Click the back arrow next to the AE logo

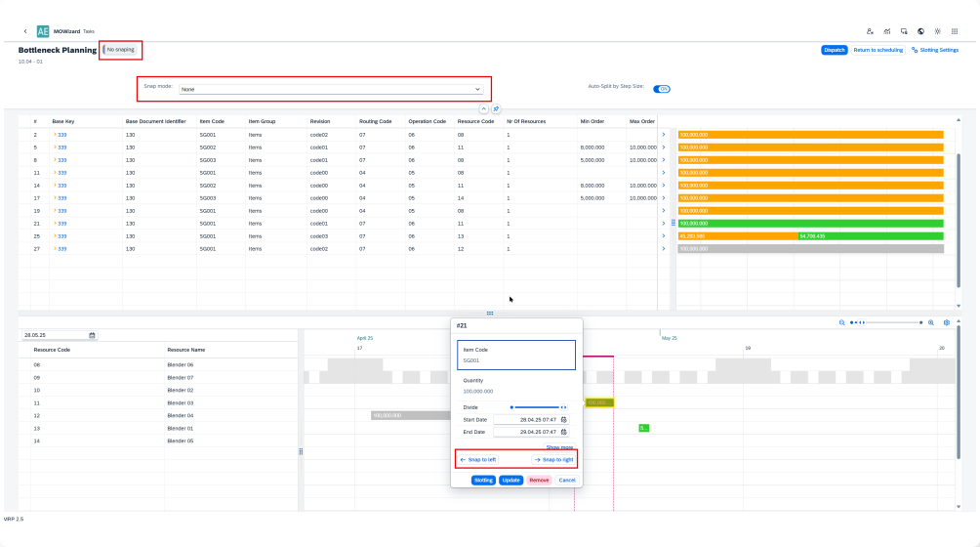pyautogui.click(x=25, y=31)
